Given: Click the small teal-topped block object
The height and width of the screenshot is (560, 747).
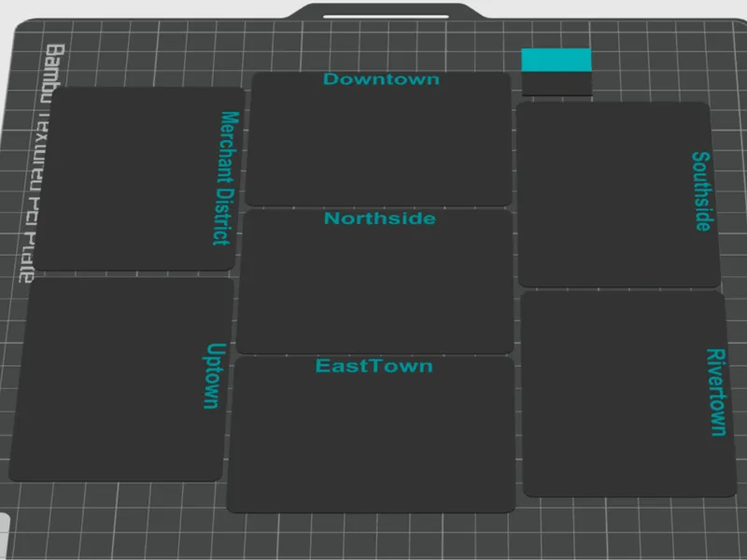Looking at the screenshot, I should click(557, 72).
